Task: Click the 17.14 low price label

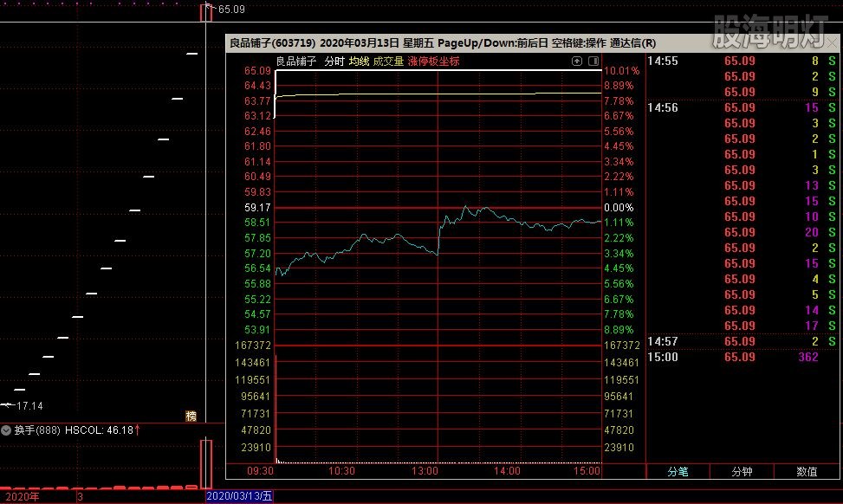Action: pyautogui.click(x=29, y=405)
